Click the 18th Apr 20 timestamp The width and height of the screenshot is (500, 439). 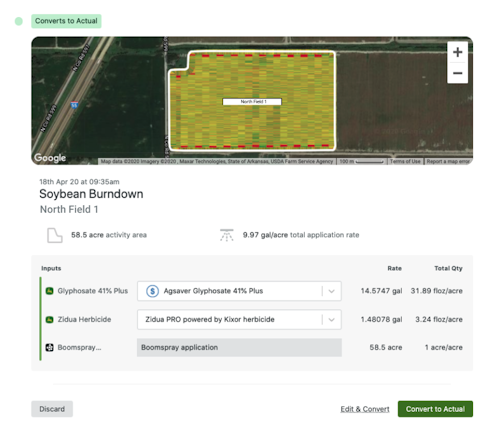pos(79,182)
